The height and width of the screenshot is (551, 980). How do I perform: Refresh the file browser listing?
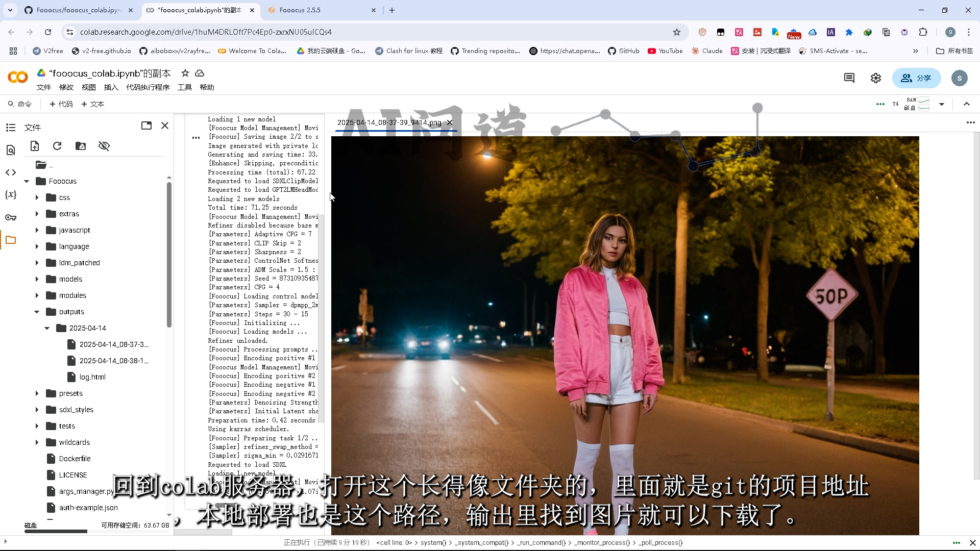(57, 146)
